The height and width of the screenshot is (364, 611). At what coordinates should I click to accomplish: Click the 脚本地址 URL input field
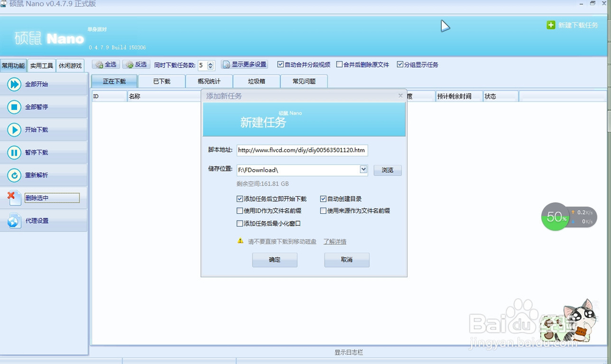coord(302,150)
